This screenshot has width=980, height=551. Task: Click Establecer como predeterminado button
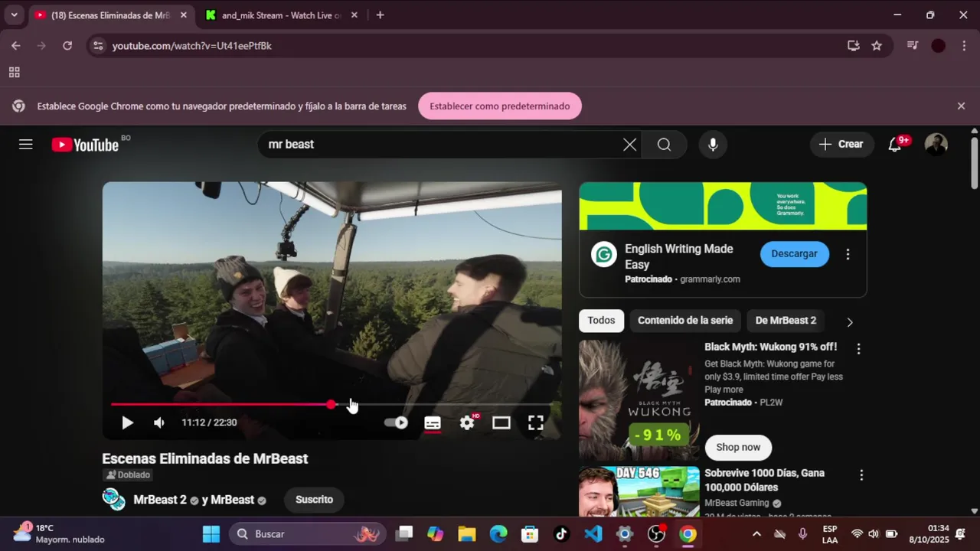coord(500,106)
